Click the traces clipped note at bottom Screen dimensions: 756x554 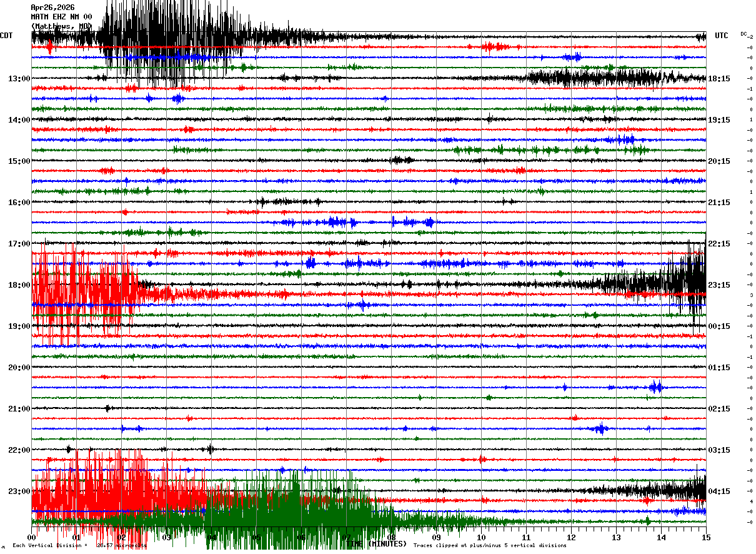490,546
